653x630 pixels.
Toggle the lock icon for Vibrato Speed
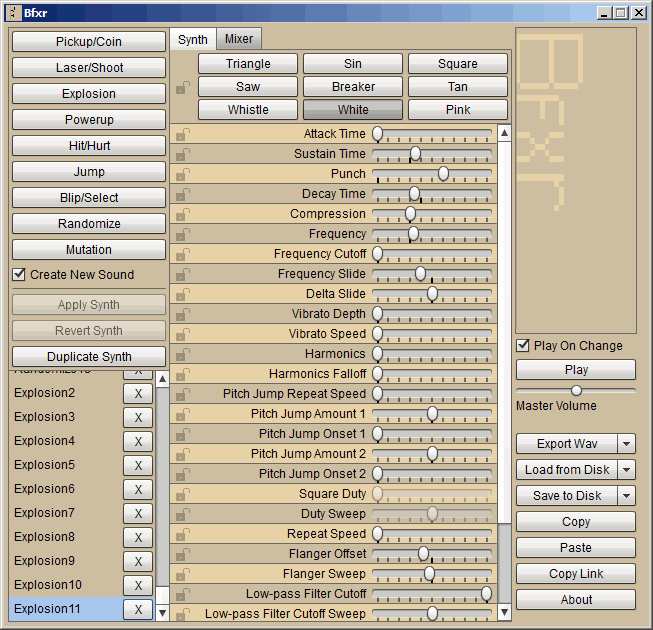click(182, 334)
